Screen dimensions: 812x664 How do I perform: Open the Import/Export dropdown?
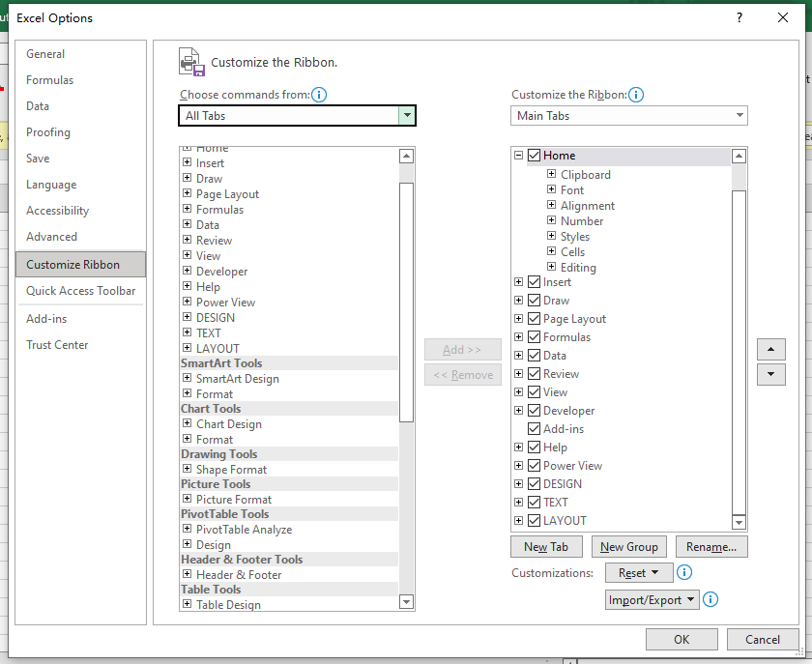coord(652,600)
